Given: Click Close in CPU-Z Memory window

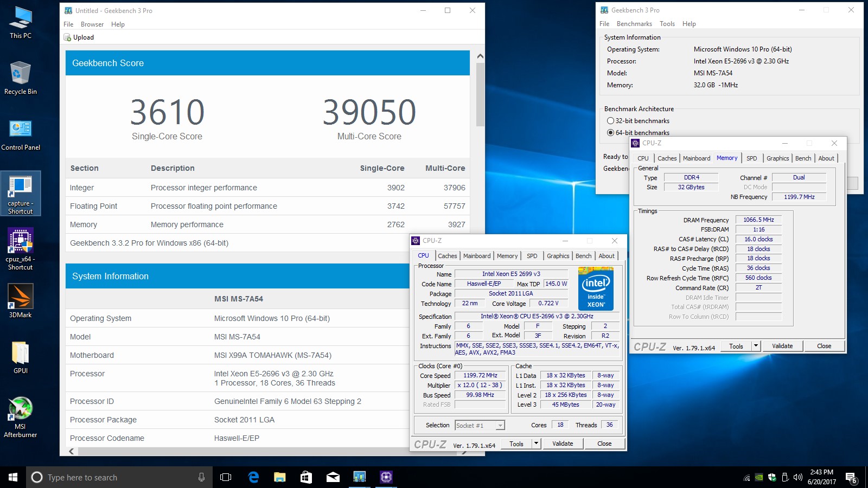Looking at the screenshot, I should 824,346.
